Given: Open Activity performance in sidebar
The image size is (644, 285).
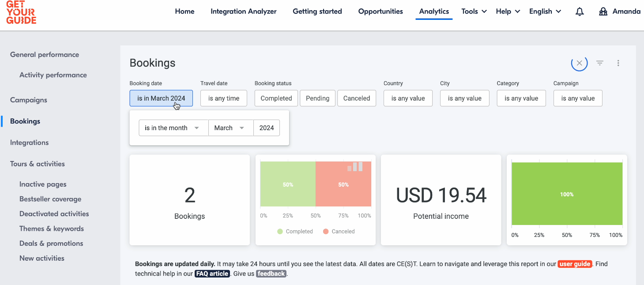Looking at the screenshot, I should click(53, 75).
